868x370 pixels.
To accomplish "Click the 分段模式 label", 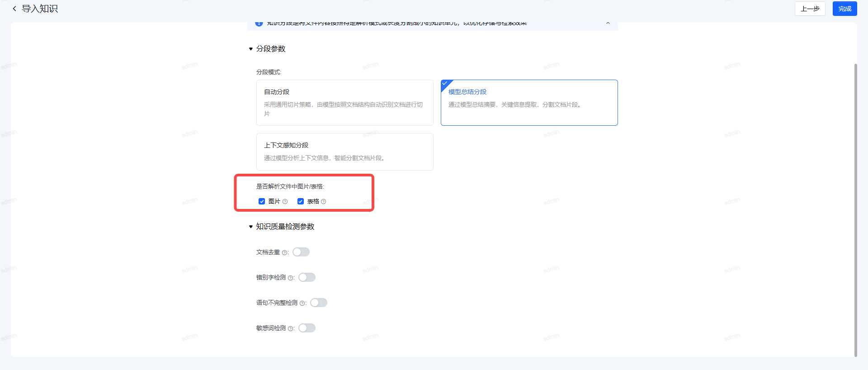I will 269,72.
